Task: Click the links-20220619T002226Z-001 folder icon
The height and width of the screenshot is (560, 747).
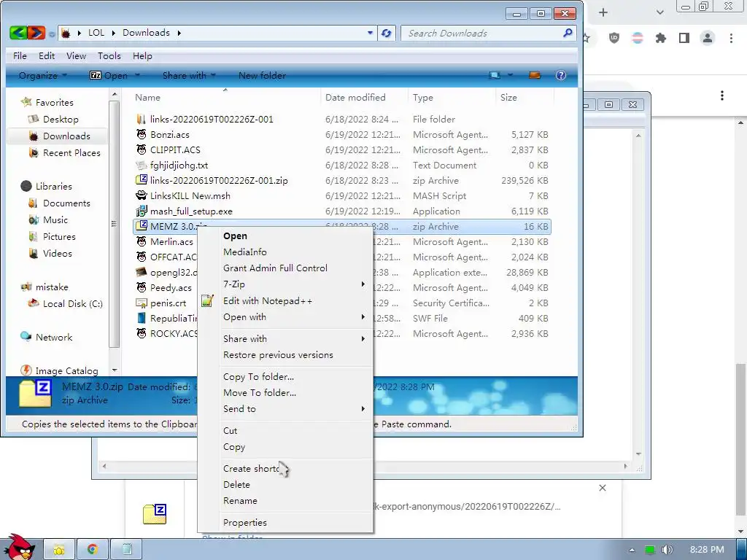Action: point(142,119)
